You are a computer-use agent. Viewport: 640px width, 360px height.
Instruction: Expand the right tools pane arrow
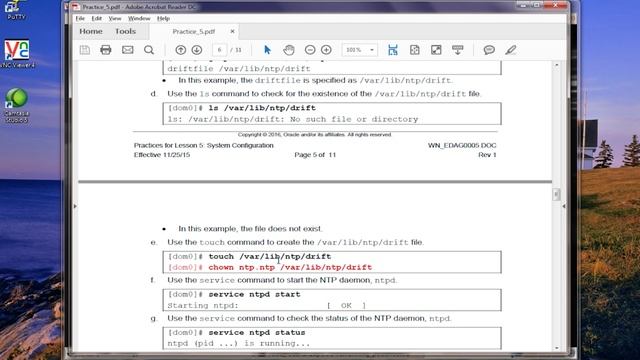(x=564, y=206)
